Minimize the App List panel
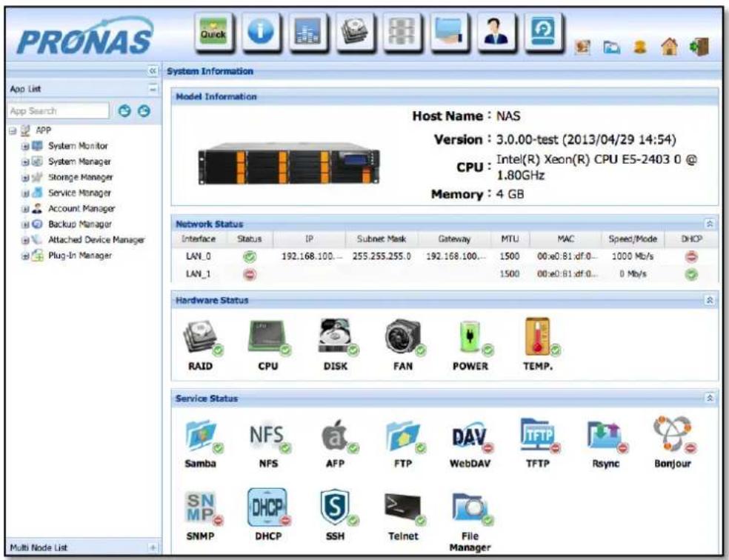Image resolution: width=729 pixels, height=560 pixels. 153,89
